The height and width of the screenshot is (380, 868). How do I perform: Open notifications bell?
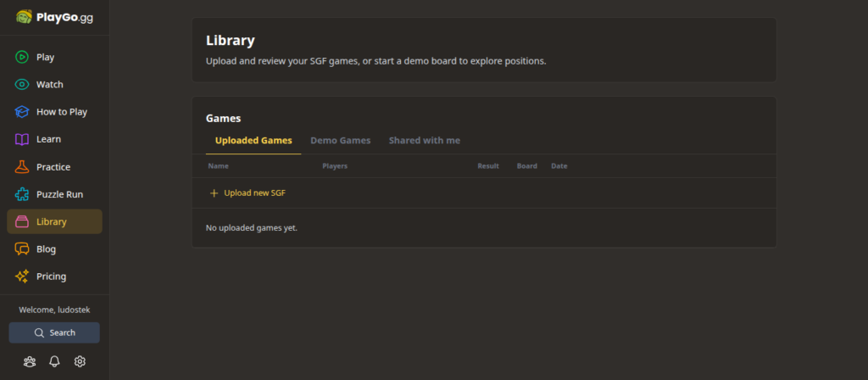(54, 361)
